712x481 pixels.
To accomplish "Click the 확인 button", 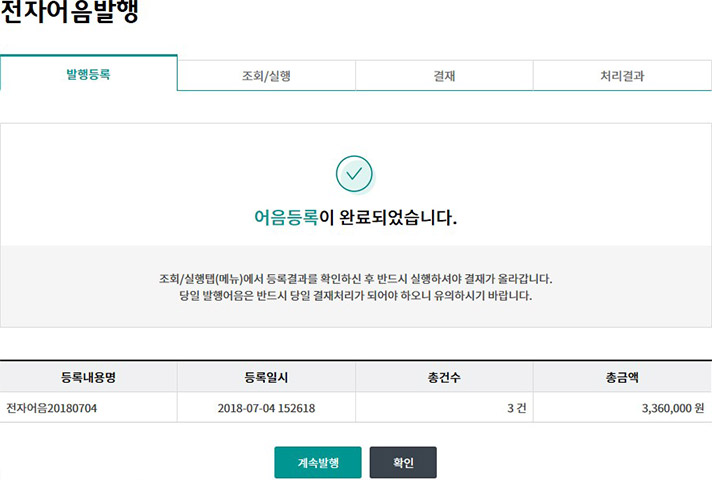I will tap(403, 463).
